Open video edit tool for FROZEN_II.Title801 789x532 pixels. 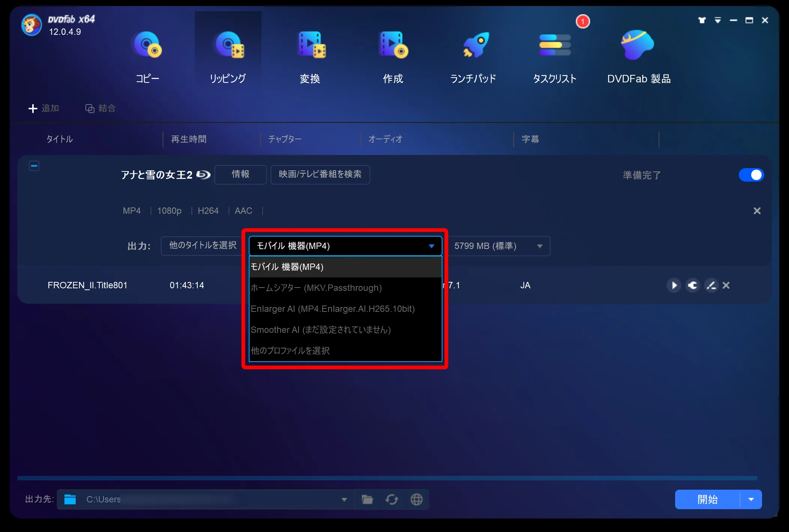[711, 285]
